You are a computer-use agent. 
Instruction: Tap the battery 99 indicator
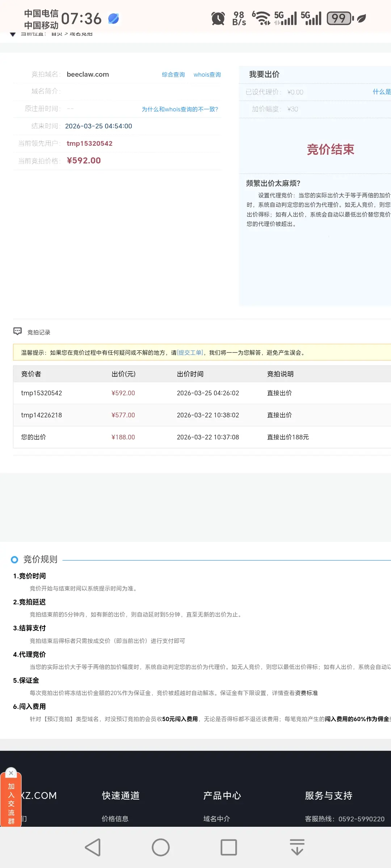340,18
